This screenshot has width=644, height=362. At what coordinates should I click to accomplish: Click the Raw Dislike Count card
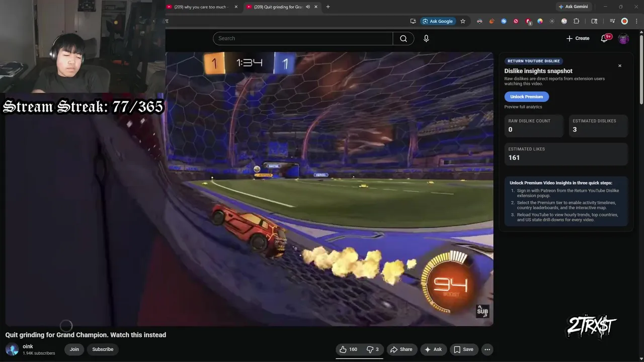point(534,125)
